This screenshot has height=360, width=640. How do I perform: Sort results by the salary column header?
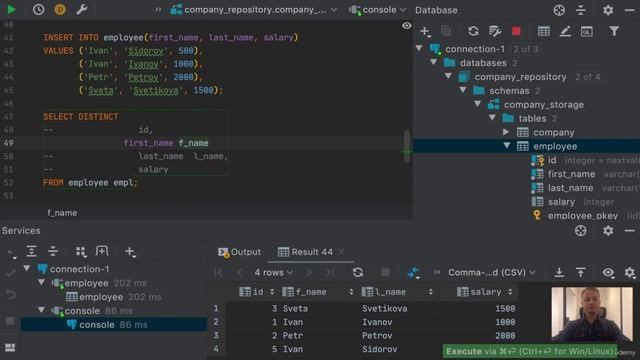(484, 292)
